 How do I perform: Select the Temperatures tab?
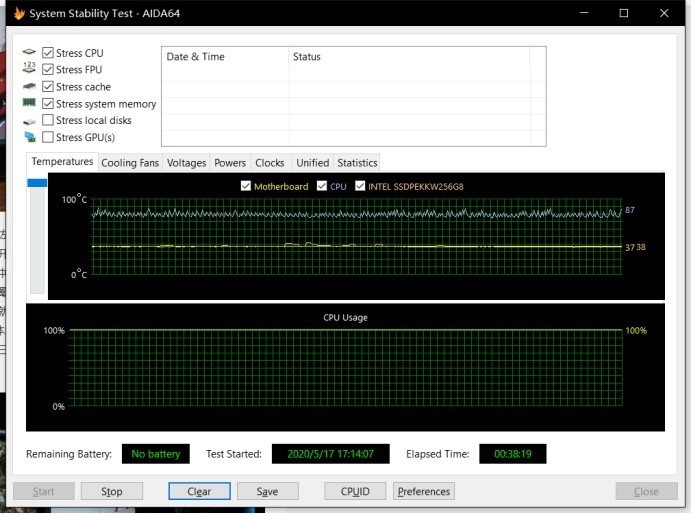pyautogui.click(x=62, y=162)
